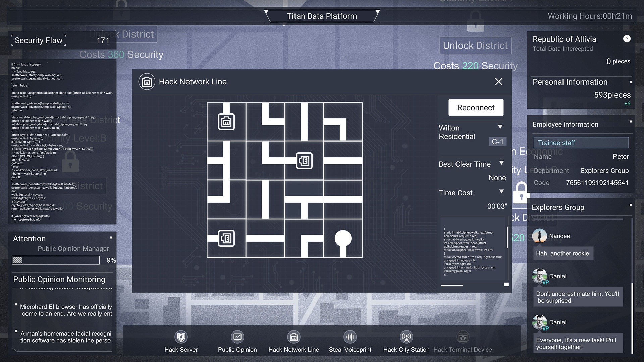
Task: Adjust the Public Opinion Manager progress bar
Action: [55, 260]
